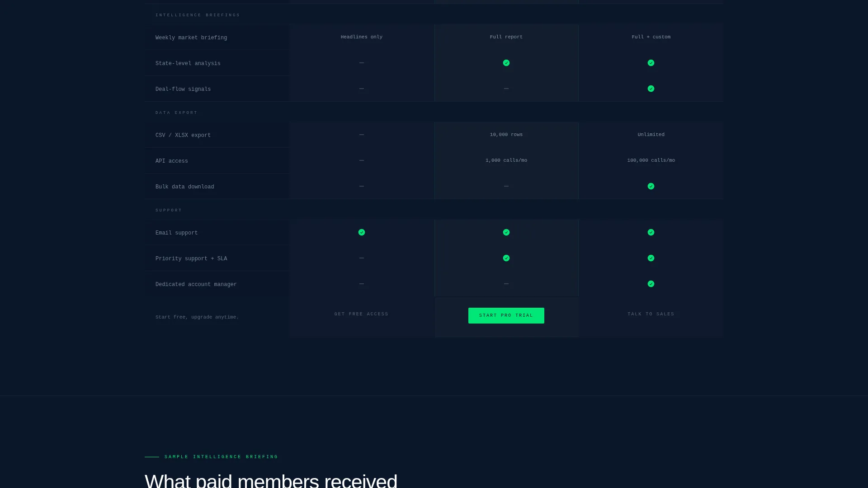
Task: Click the Enterprise checkmark for Priority support + SLA
Action: (651, 258)
